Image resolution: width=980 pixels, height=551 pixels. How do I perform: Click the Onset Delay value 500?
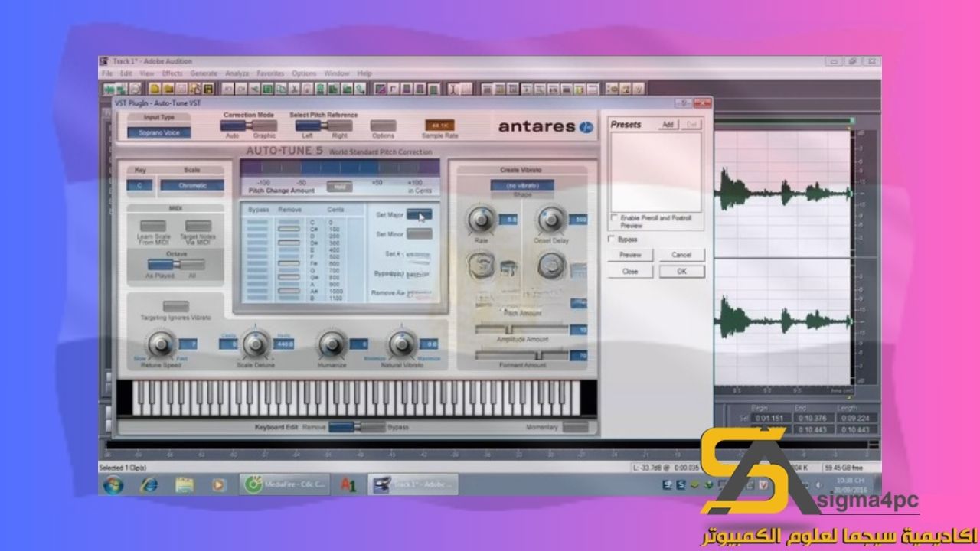click(x=580, y=220)
